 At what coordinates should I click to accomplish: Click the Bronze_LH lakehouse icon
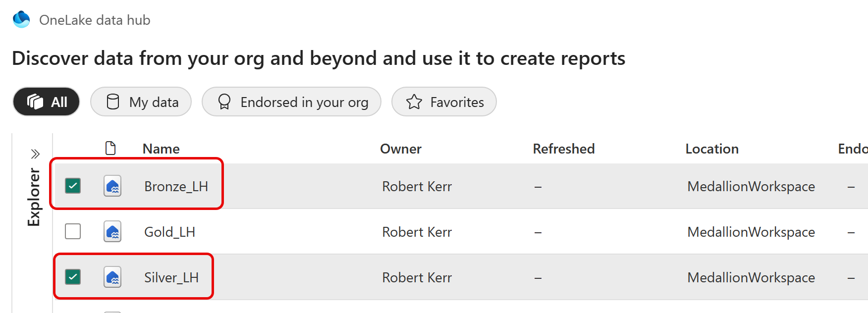coord(112,186)
